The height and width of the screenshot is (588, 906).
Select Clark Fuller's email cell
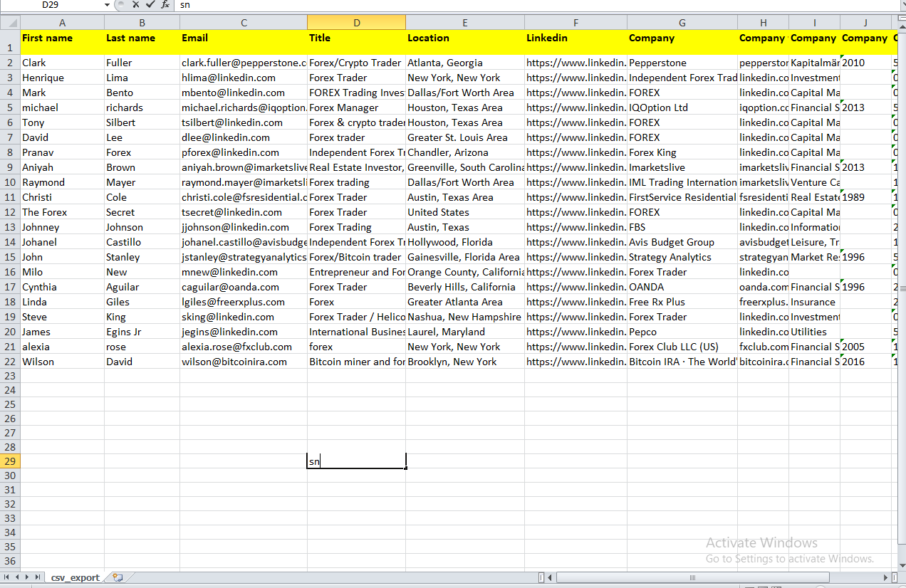(244, 63)
